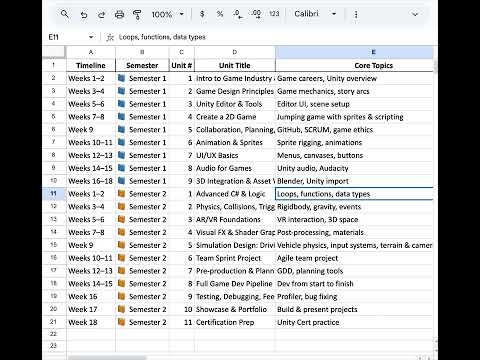
Task: Print the spreadsheet
Action: [119, 14]
